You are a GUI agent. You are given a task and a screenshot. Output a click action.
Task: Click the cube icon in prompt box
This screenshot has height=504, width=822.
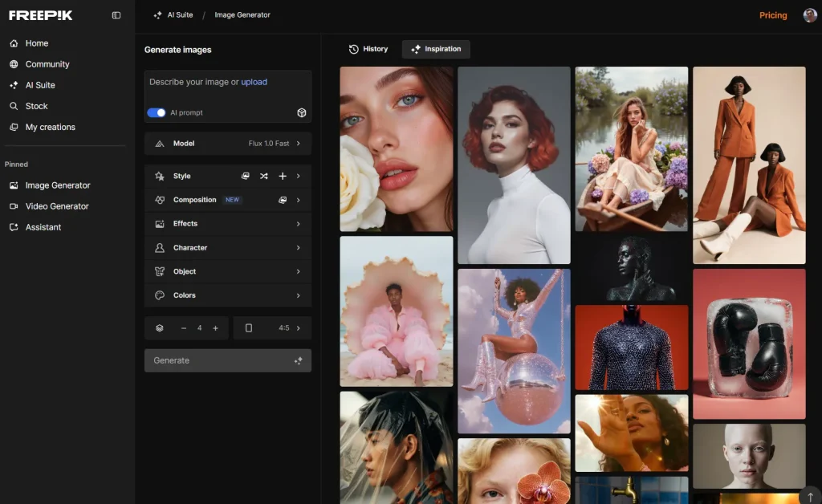(302, 113)
